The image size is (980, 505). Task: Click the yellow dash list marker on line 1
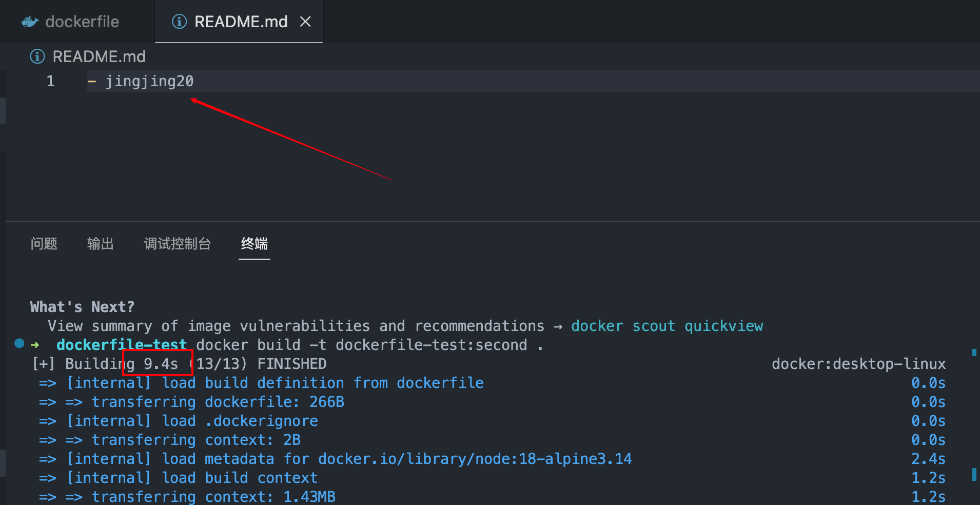pos(92,81)
